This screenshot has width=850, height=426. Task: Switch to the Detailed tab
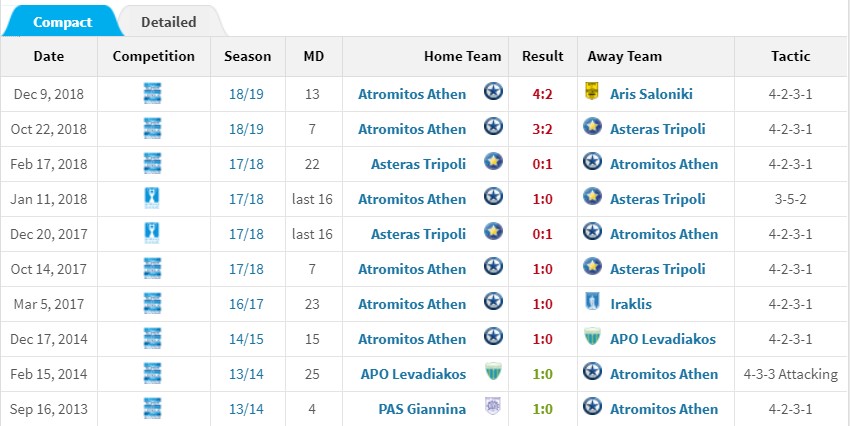pos(169,22)
